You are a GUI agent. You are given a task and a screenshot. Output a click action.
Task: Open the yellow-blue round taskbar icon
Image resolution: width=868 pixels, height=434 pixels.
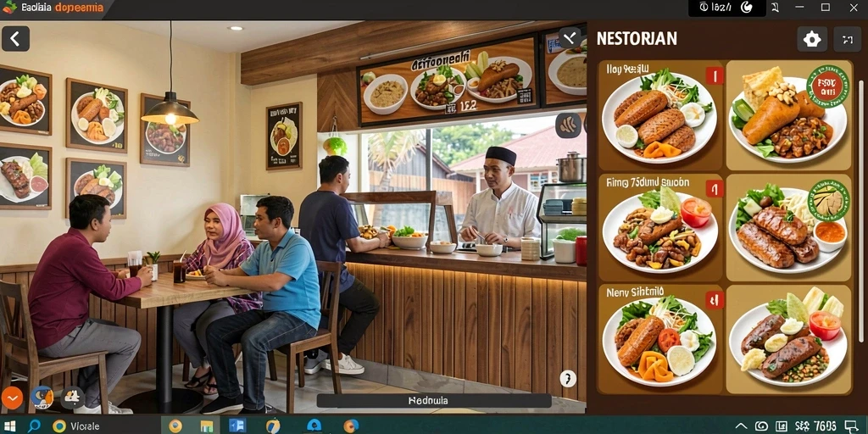(273, 426)
